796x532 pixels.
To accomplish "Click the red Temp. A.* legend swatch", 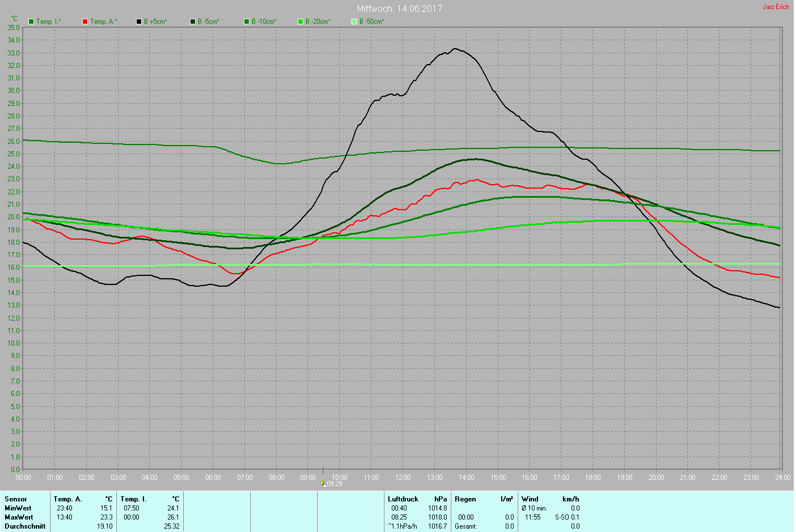I will [x=85, y=22].
